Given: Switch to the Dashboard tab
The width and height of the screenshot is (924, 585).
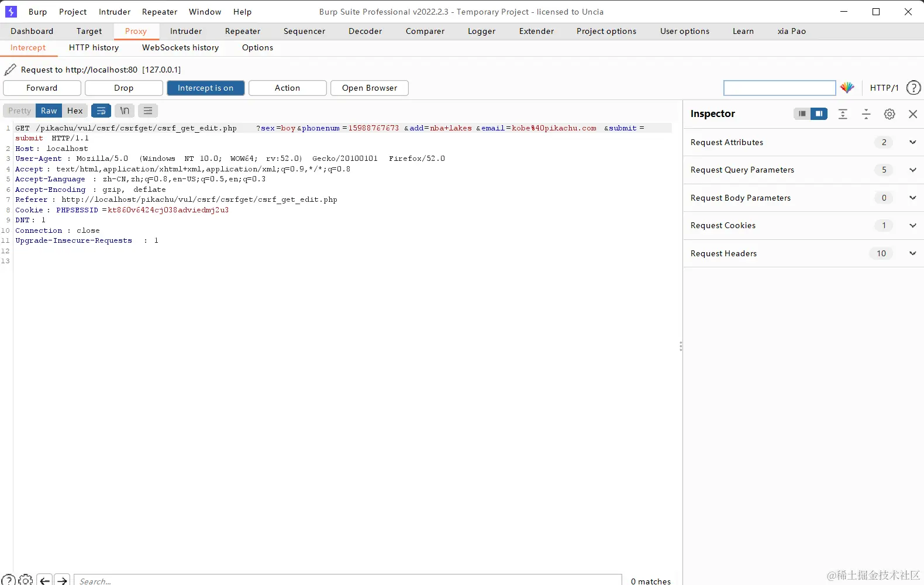Looking at the screenshot, I should click(32, 31).
